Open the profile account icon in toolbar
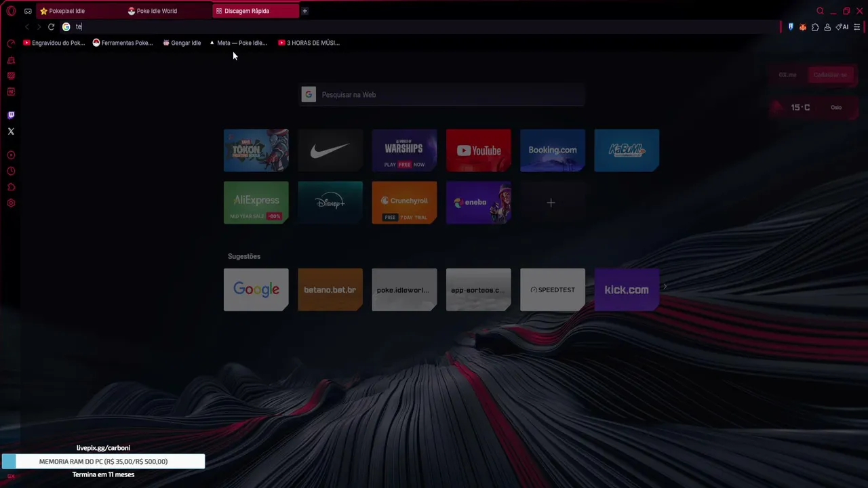This screenshot has width=868, height=488. (x=827, y=27)
